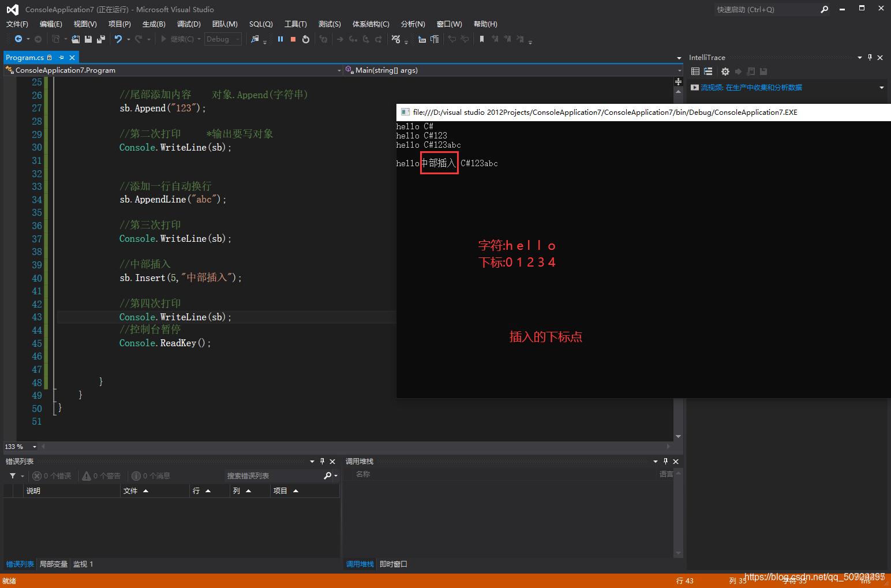Close the error list panel
The width and height of the screenshot is (891, 588).
pos(332,462)
